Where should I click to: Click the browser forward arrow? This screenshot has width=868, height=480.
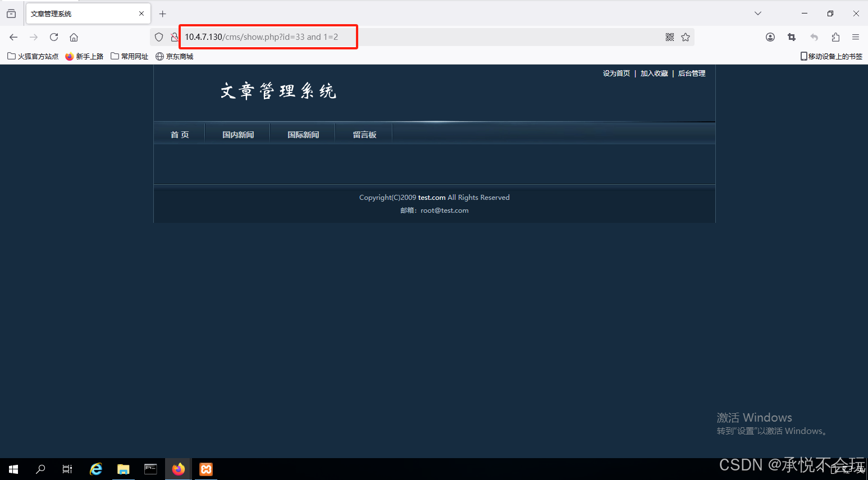coord(34,37)
